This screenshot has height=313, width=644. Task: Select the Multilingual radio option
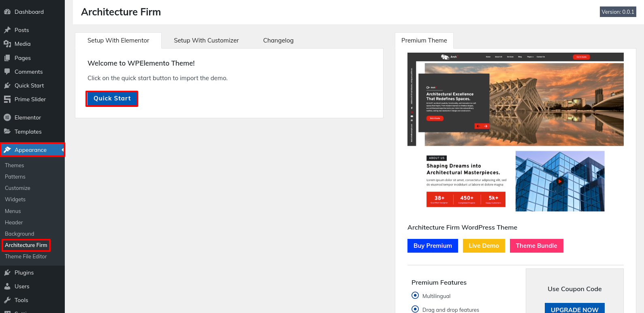415,295
